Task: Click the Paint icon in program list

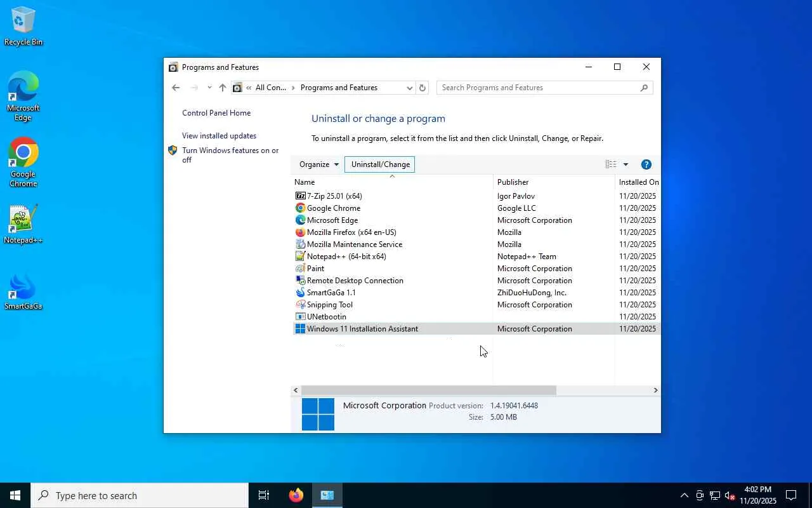Action: point(301,269)
